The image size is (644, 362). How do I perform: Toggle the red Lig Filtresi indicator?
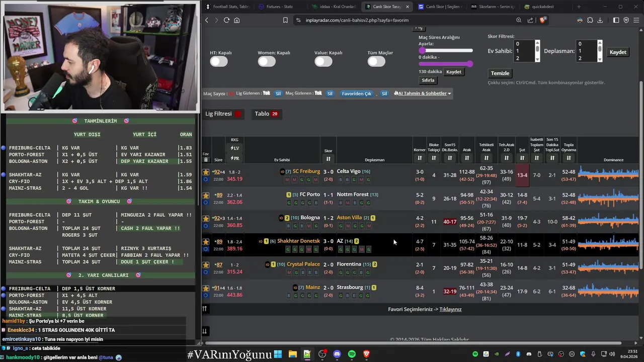tap(238, 114)
